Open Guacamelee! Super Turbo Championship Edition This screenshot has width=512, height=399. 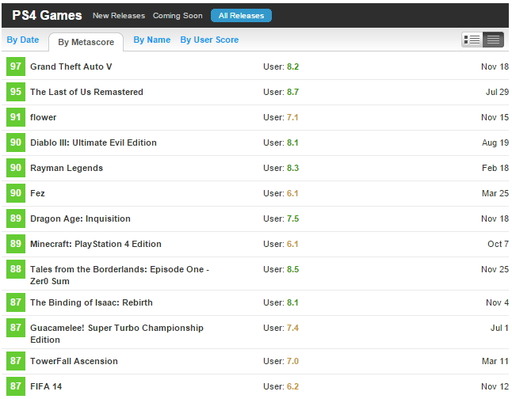click(x=117, y=334)
